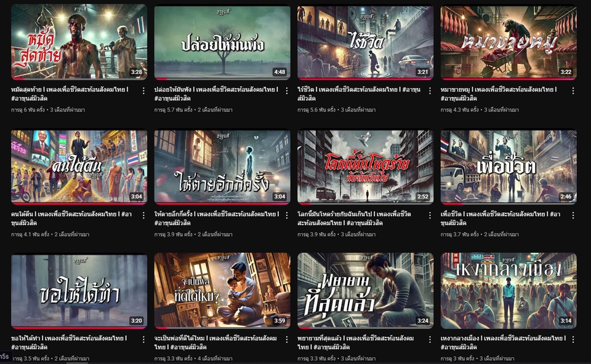The height and width of the screenshot is (364, 591).
Task: Play the หมาขายหมู butcher thumbnail video
Action: [x=508, y=42]
